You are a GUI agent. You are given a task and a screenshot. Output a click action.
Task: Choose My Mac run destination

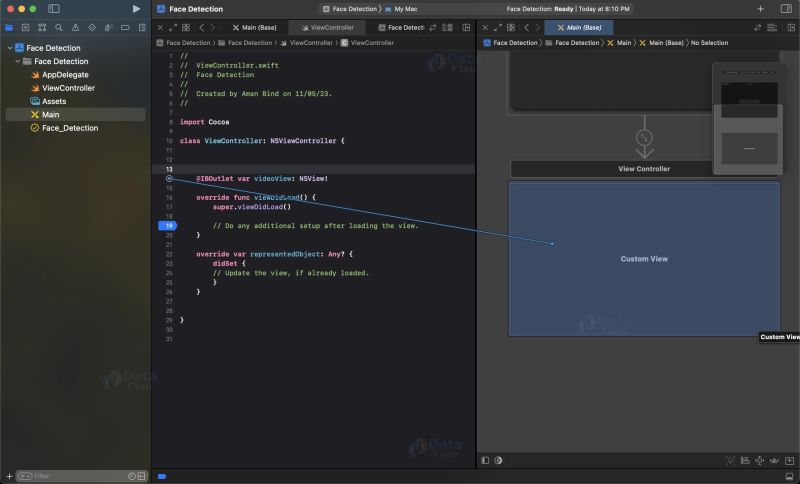pyautogui.click(x=402, y=9)
